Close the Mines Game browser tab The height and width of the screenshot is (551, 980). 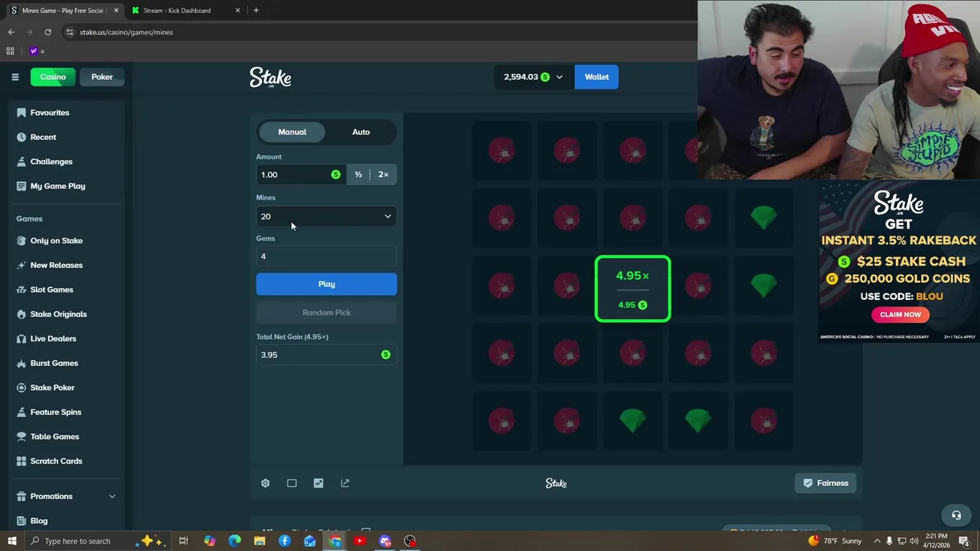(116, 11)
